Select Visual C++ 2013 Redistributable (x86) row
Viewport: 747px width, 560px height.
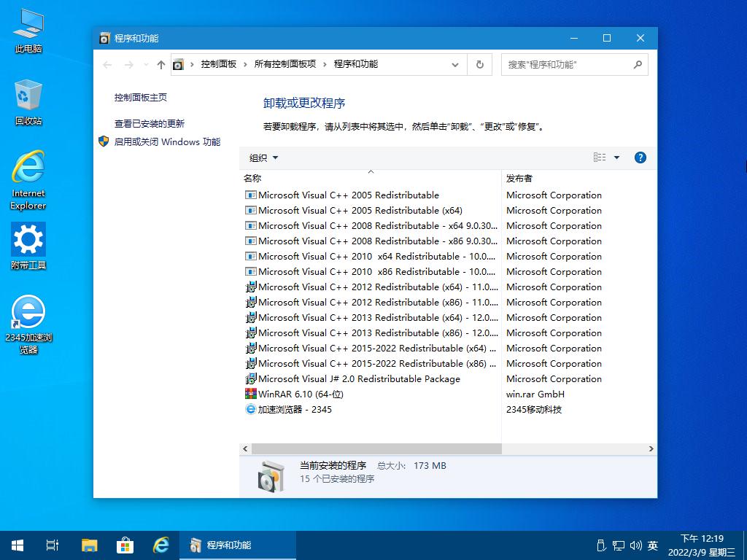(x=371, y=332)
